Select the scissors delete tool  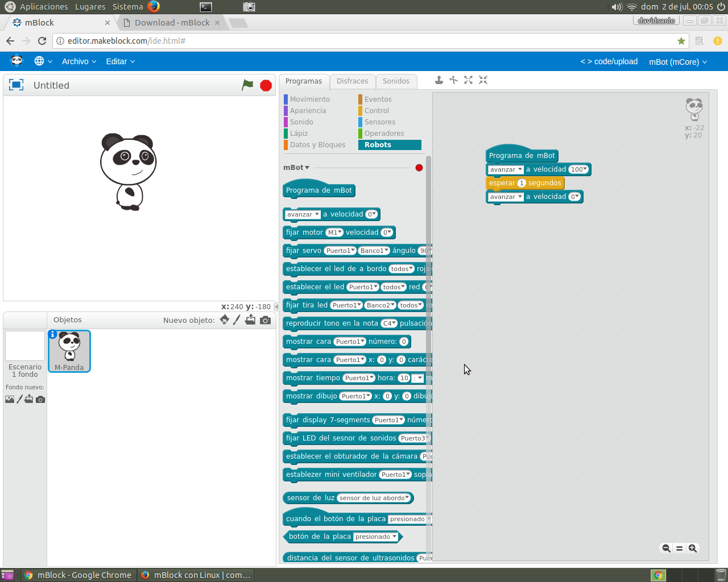453,80
